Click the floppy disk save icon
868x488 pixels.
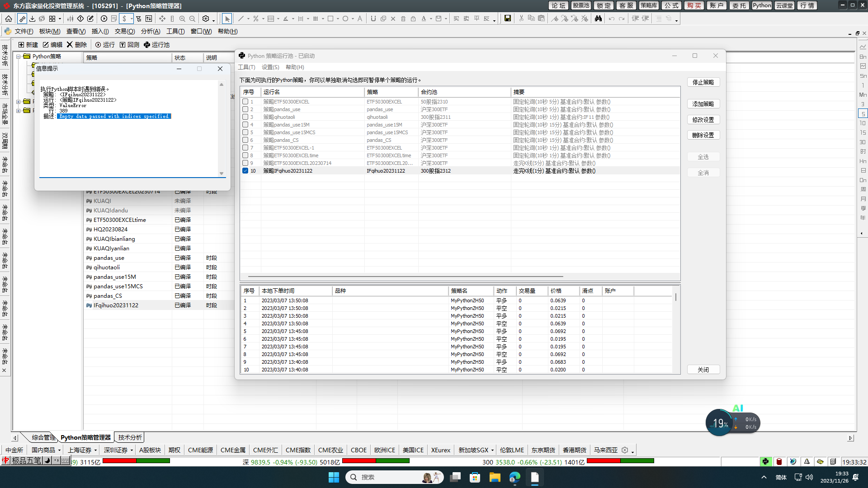(x=508, y=19)
